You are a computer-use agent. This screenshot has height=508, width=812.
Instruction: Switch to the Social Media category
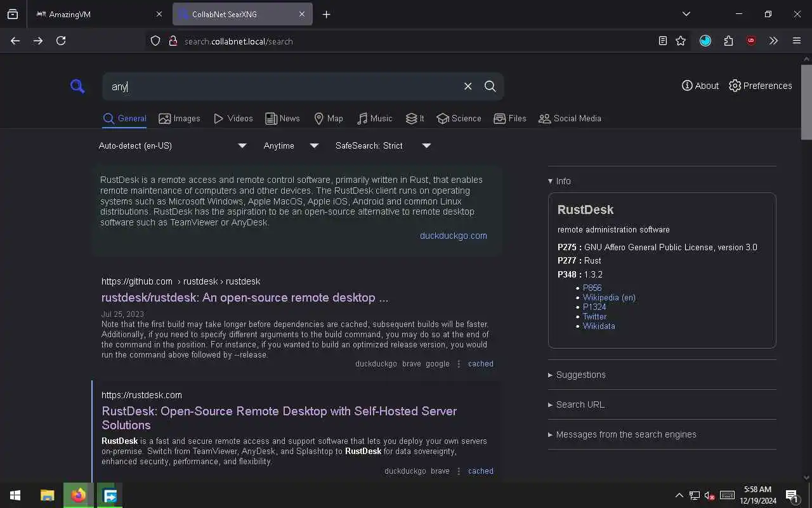(x=570, y=119)
